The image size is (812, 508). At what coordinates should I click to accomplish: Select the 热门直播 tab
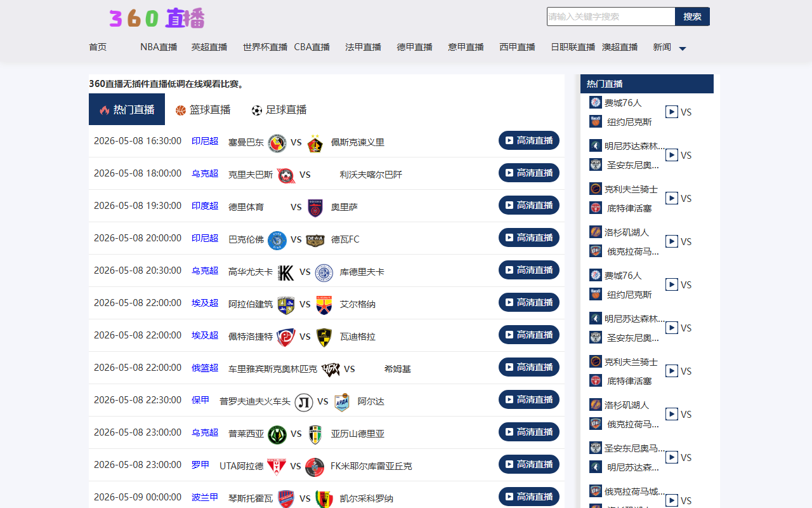tap(127, 109)
